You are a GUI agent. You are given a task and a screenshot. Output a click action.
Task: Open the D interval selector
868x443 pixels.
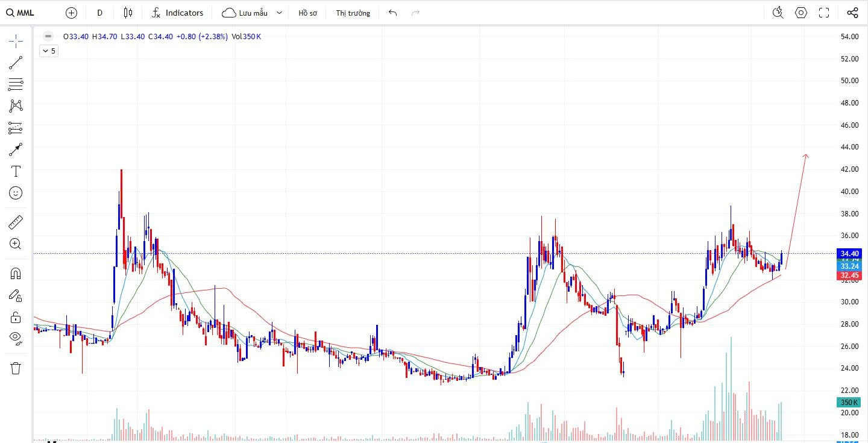(x=99, y=13)
